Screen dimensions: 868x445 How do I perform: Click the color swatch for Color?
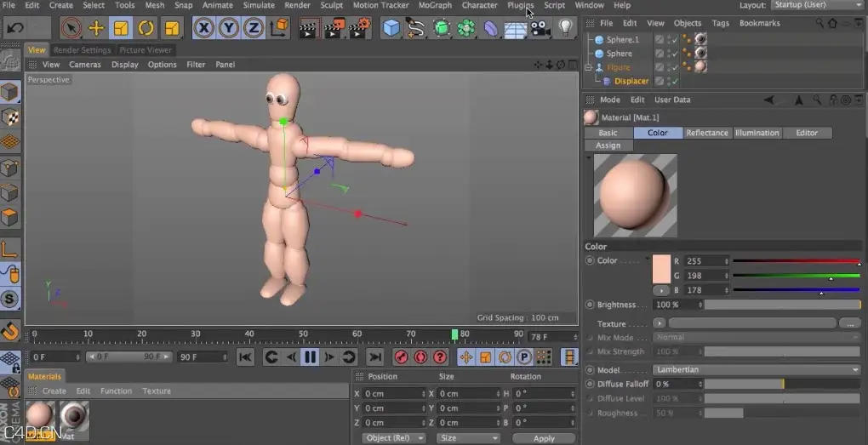click(661, 270)
